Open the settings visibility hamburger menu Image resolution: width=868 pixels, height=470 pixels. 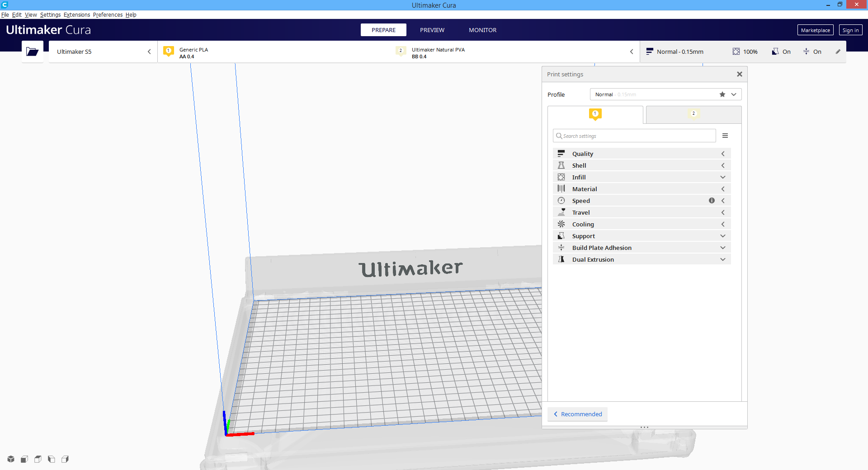click(x=725, y=136)
